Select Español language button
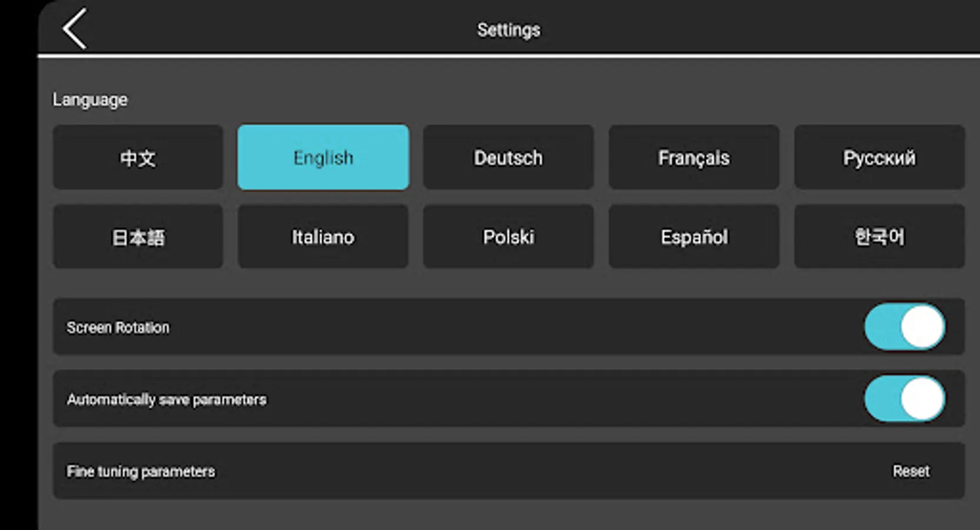The width and height of the screenshot is (980, 530). (694, 237)
